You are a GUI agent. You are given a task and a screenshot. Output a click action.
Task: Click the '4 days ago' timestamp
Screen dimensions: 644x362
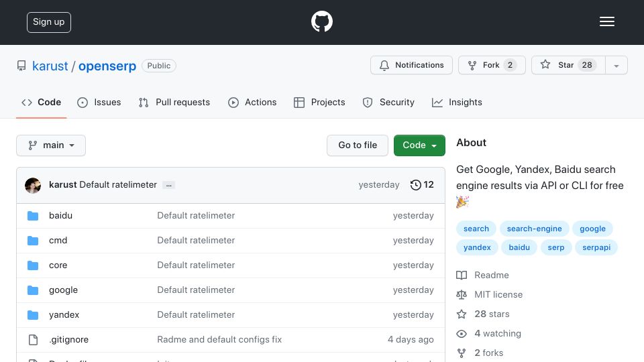tap(411, 339)
